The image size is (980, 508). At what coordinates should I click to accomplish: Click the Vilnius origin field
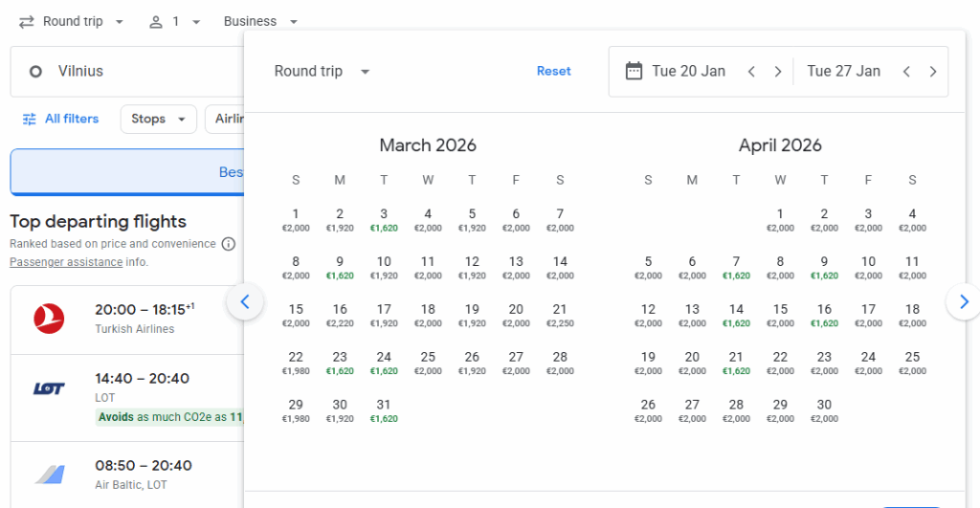point(127,71)
